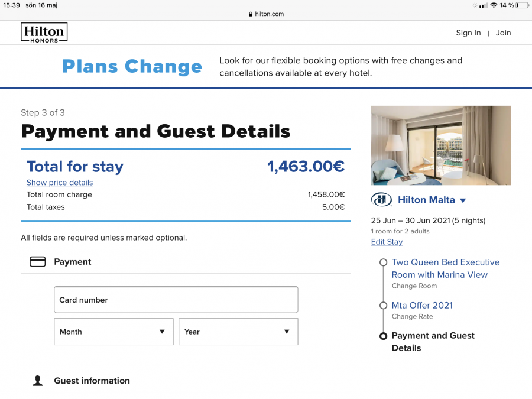Click the Hilton brand icon beside Hilton Malta

[x=381, y=200]
